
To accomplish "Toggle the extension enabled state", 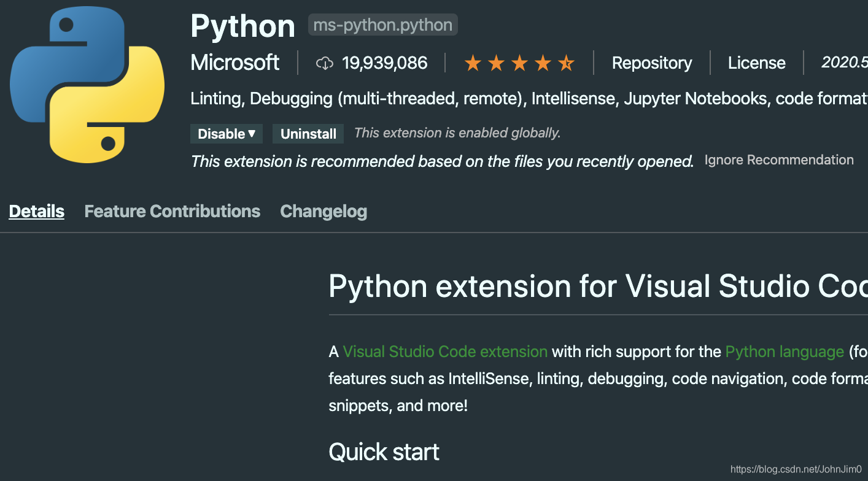I will pos(221,133).
